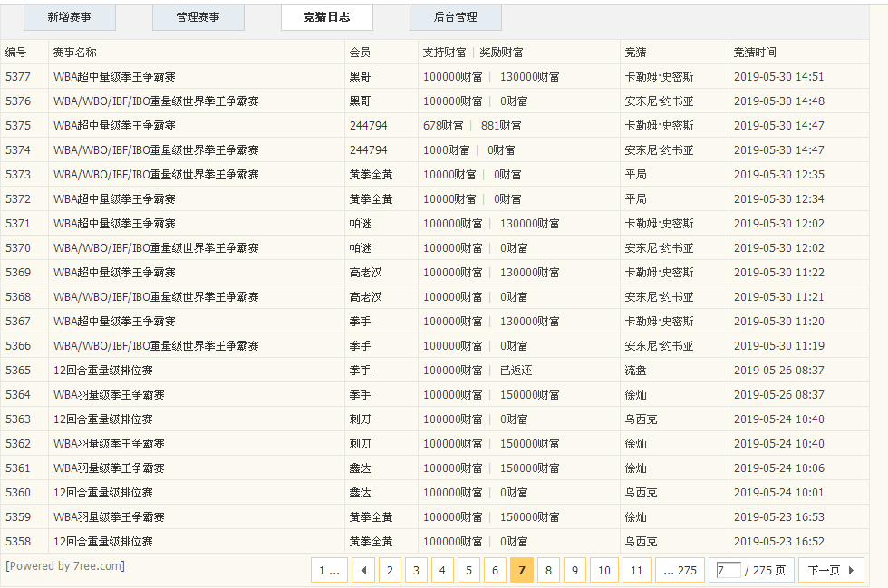
Task: Go to page 11
Action: point(637,570)
